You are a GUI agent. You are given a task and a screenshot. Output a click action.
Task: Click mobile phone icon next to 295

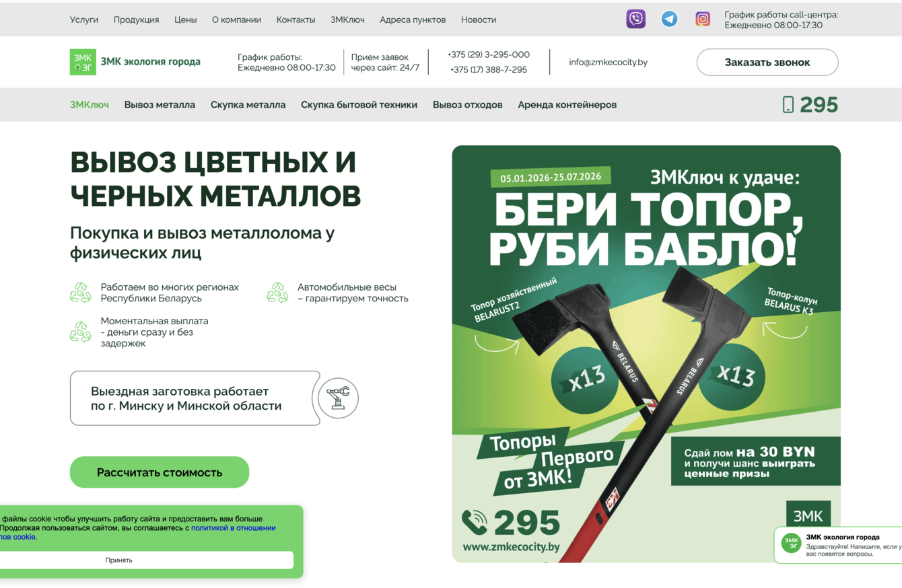pyautogui.click(x=788, y=104)
